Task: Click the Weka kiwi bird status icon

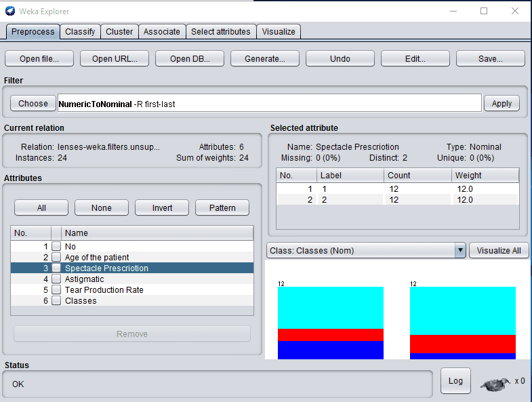Action: click(x=495, y=384)
